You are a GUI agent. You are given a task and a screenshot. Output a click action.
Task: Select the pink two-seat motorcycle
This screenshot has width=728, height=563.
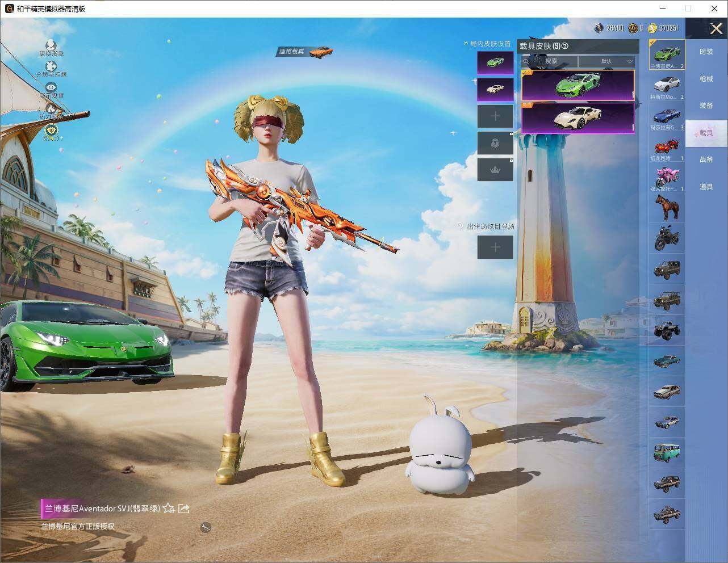click(667, 178)
